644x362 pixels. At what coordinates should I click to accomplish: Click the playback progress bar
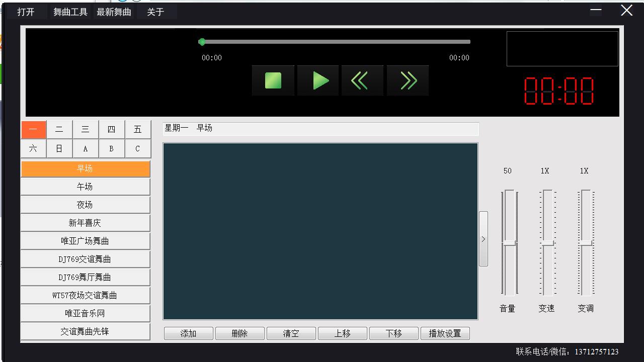click(335, 42)
